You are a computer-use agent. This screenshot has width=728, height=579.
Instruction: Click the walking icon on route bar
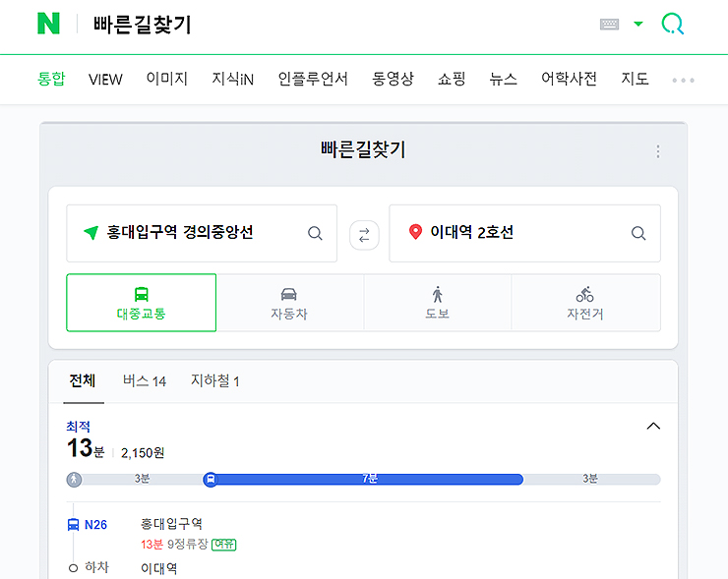(x=74, y=480)
